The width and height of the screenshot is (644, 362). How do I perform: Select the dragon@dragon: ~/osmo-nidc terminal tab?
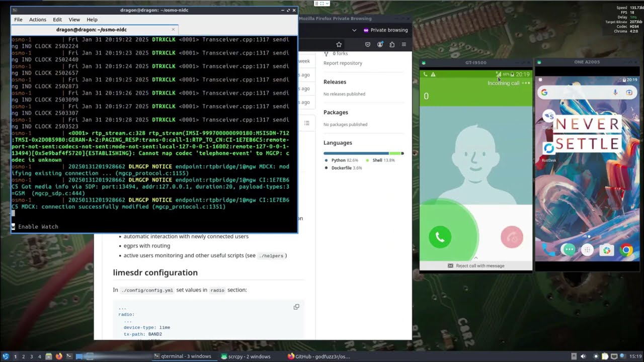pos(94,30)
